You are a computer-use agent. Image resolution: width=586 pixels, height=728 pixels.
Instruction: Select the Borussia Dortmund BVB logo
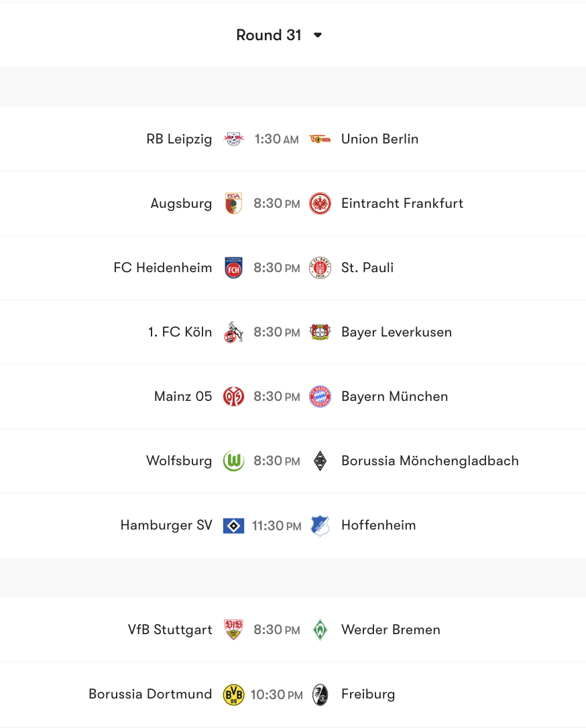pos(233,694)
